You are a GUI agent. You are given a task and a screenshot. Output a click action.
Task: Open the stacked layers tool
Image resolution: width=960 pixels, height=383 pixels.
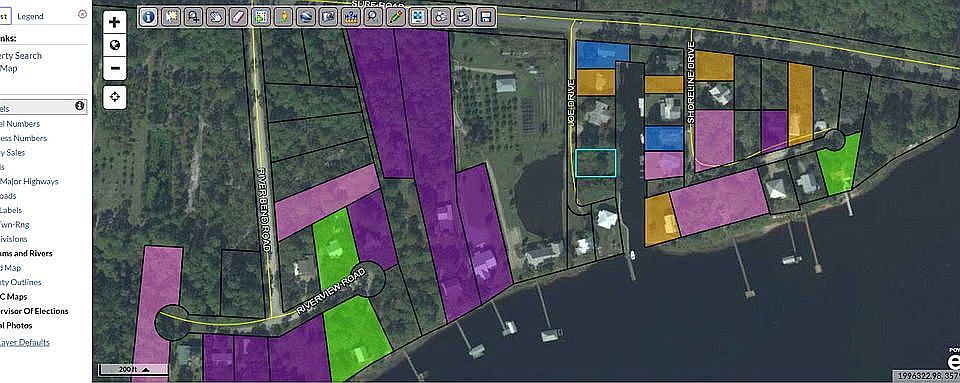(x=306, y=17)
